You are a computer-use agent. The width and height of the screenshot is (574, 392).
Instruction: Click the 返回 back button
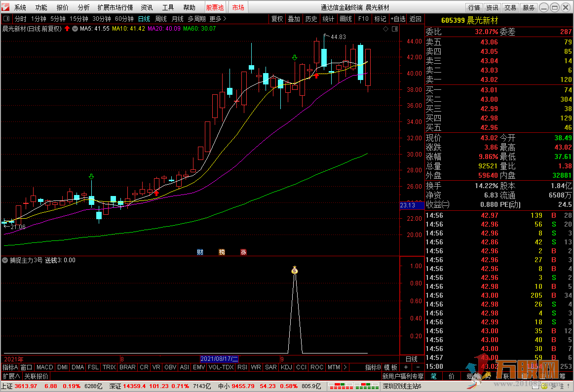416,19
